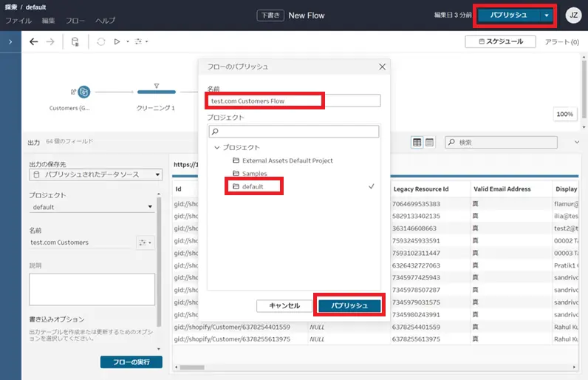
Task: Switch to the list view icon
Action: tap(429, 142)
